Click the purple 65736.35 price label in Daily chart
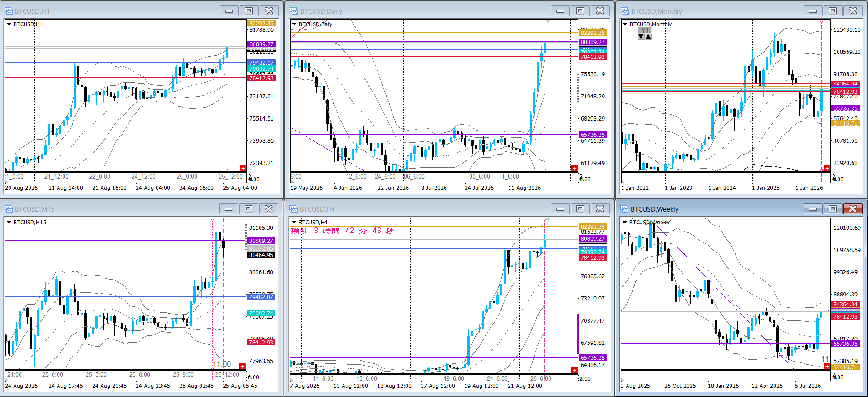 tap(593, 135)
